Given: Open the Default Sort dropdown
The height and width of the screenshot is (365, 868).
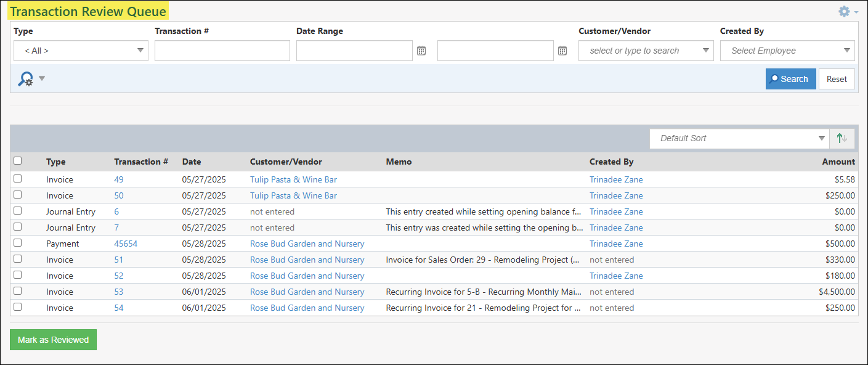Looking at the screenshot, I should (739, 138).
